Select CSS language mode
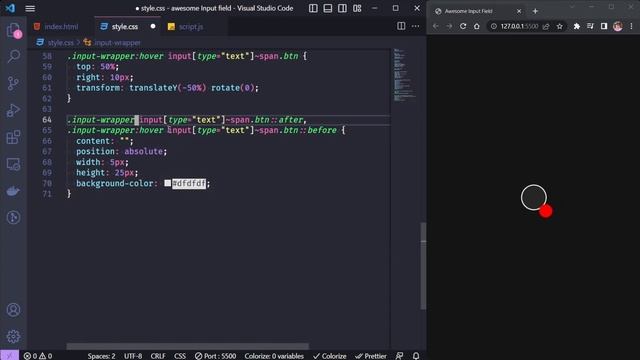Image resolution: width=640 pixels, height=360 pixels. tap(180, 356)
